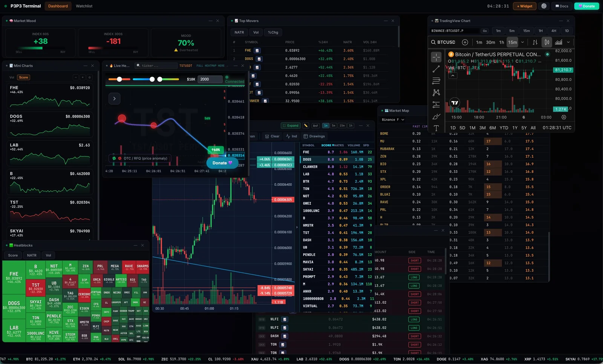The width and height of the screenshot is (603, 364).
Task: Select the brush drawing tool
Action: pos(436,116)
